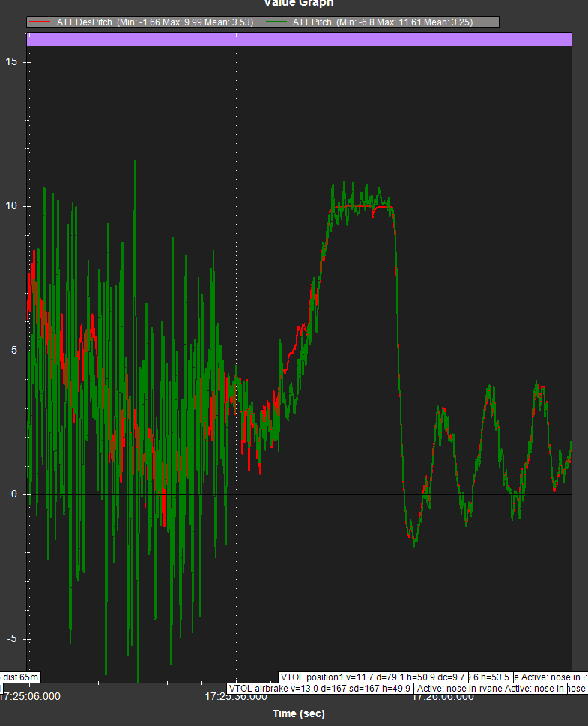Viewport: 588px width, 726px height.
Task: Click the 'dist 65m' message label
Action: (20, 677)
